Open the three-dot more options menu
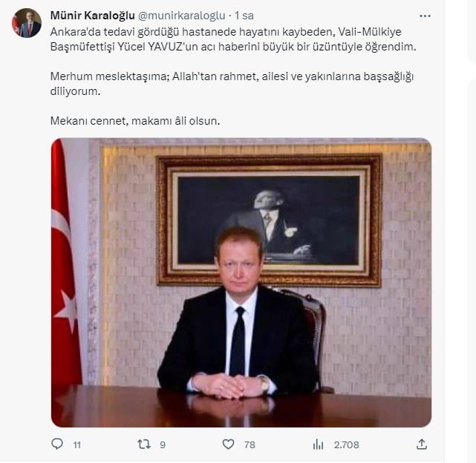 tap(425, 16)
